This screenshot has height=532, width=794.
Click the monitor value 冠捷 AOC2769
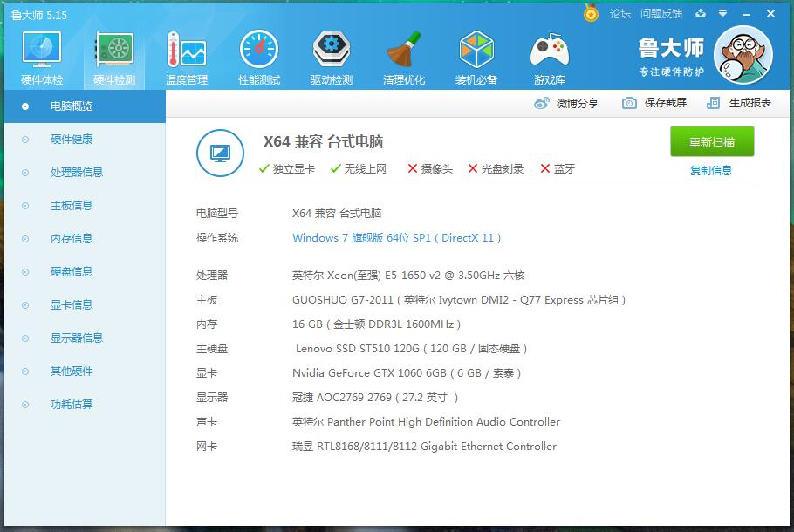pyautogui.click(x=375, y=398)
